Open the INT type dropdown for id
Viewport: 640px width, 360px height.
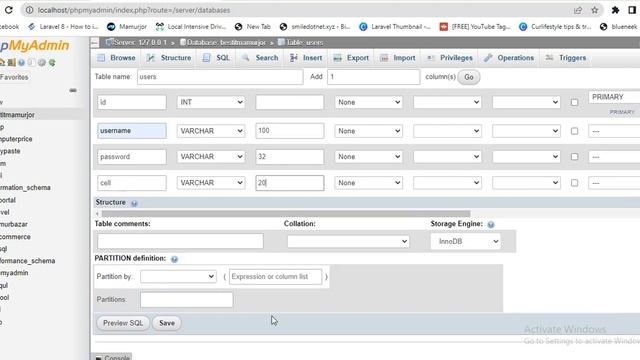(211, 102)
